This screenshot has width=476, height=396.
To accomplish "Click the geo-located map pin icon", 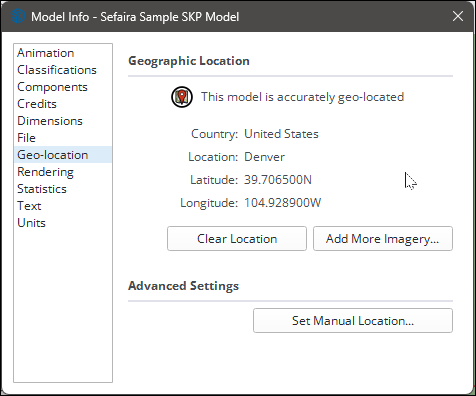I will (182, 97).
